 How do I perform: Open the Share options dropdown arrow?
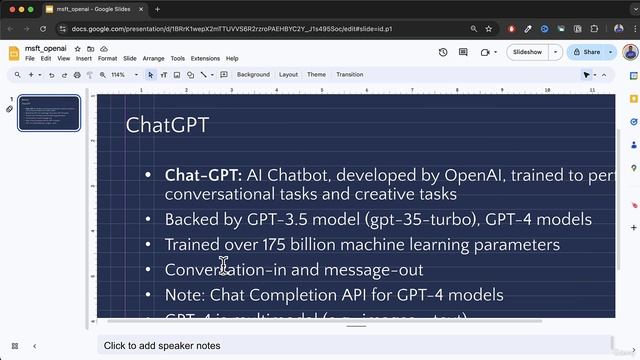(x=611, y=52)
